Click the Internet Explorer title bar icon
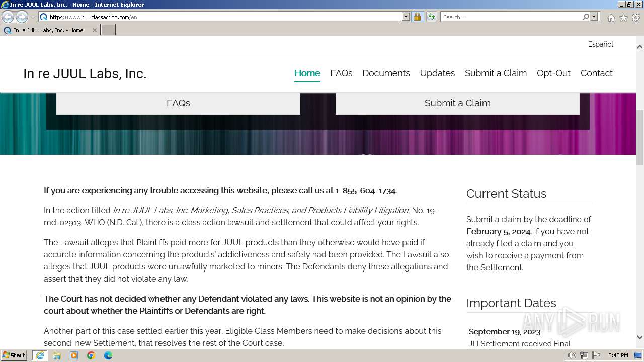This screenshot has width=644, height=362. pyautogui.click(x=5, y=5)
